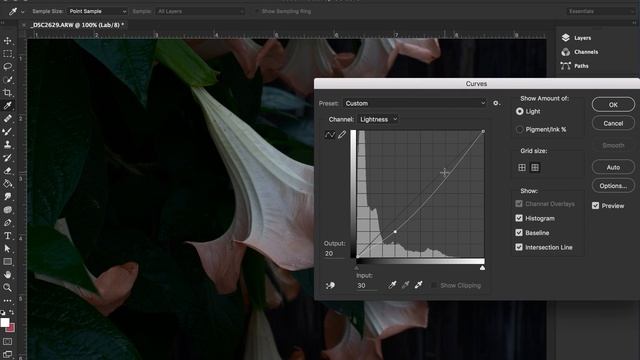Open the Sample Size Point Sample dropdown
Image resolution: width=640 pixels, height=360 pixels.
tap(97, 11)
